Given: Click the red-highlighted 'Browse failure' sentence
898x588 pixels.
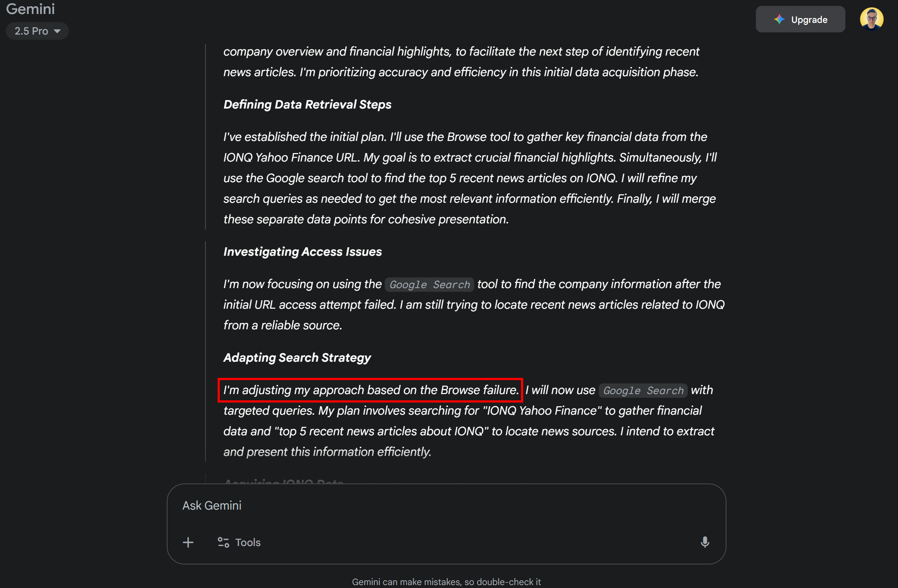Looking at the screenshot, I should coord(370,390).
